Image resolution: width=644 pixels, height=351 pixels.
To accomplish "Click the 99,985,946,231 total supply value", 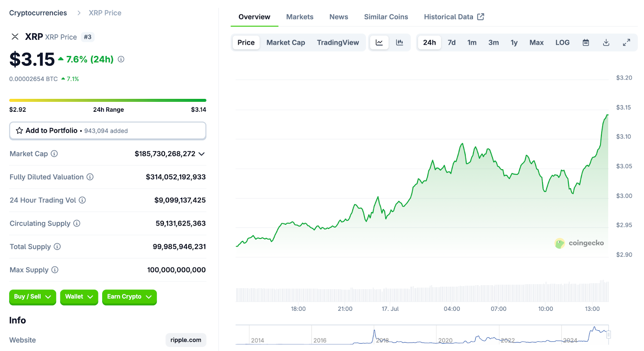I will pyautogui.click(x=179, y=246).
